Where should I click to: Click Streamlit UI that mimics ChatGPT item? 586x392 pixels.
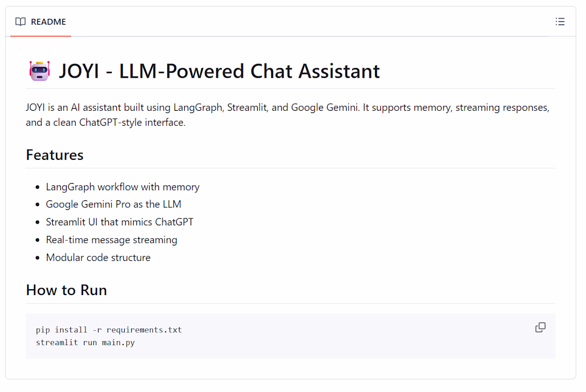(119, 222)
